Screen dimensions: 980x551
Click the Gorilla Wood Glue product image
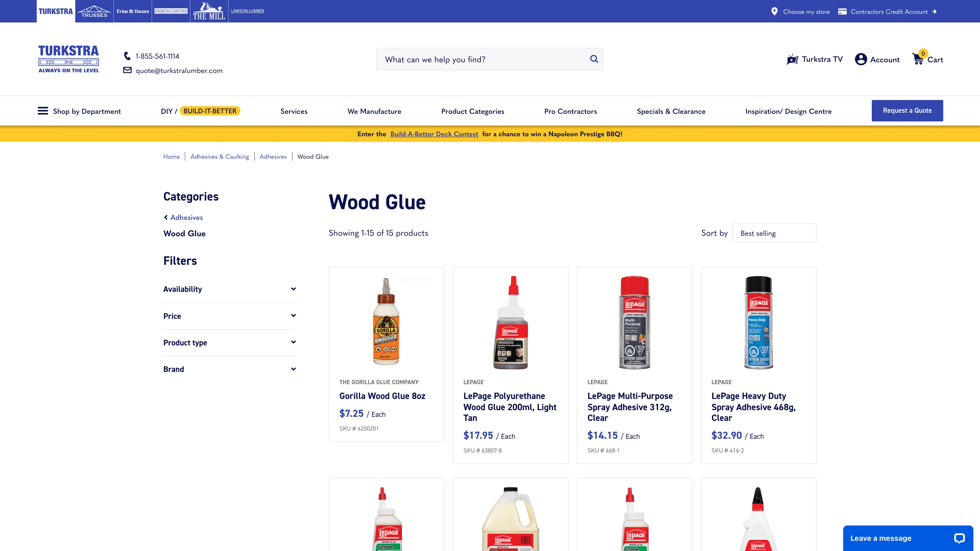pos(386,323)
